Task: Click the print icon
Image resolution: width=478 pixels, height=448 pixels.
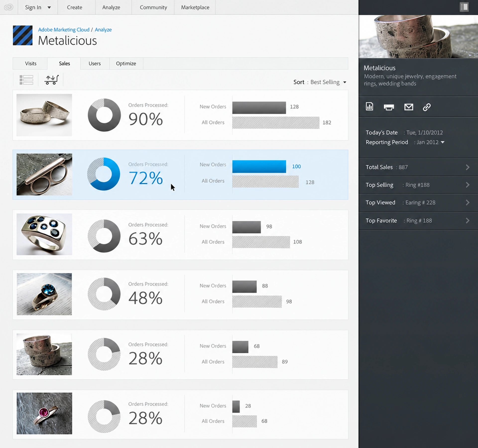Action: (389, 107)
